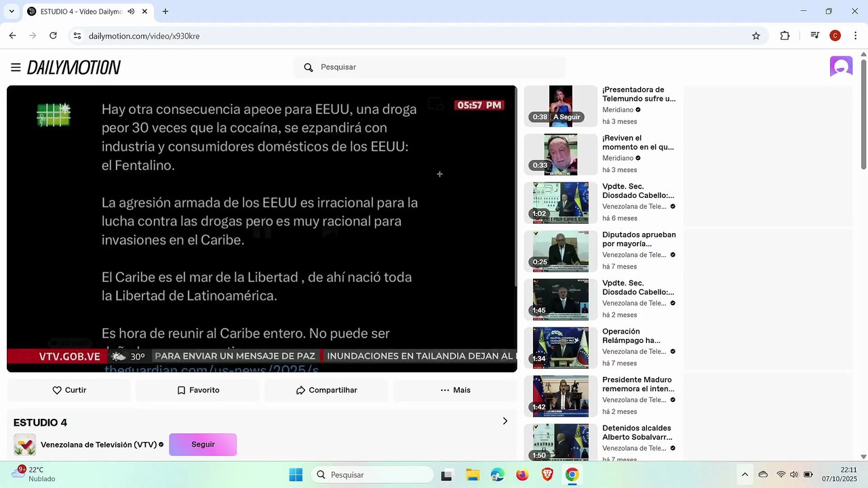Open the battery tray icon
This screenshot has height=488, width=868.
coord(808,475)
